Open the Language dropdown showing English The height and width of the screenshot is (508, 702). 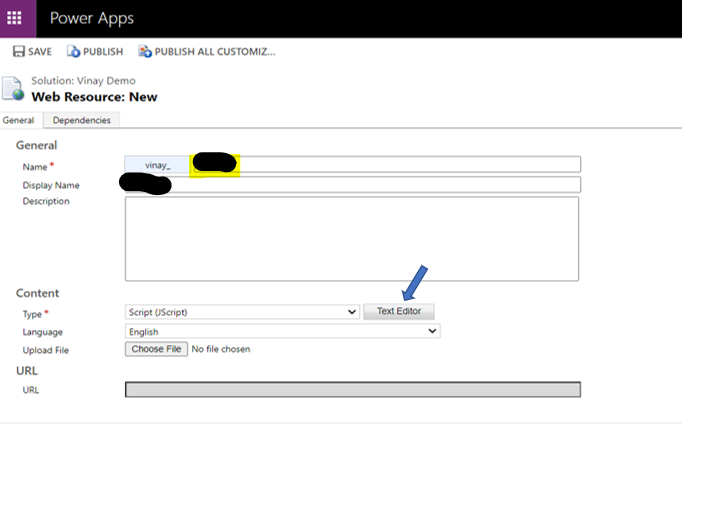tap(283, 331)
